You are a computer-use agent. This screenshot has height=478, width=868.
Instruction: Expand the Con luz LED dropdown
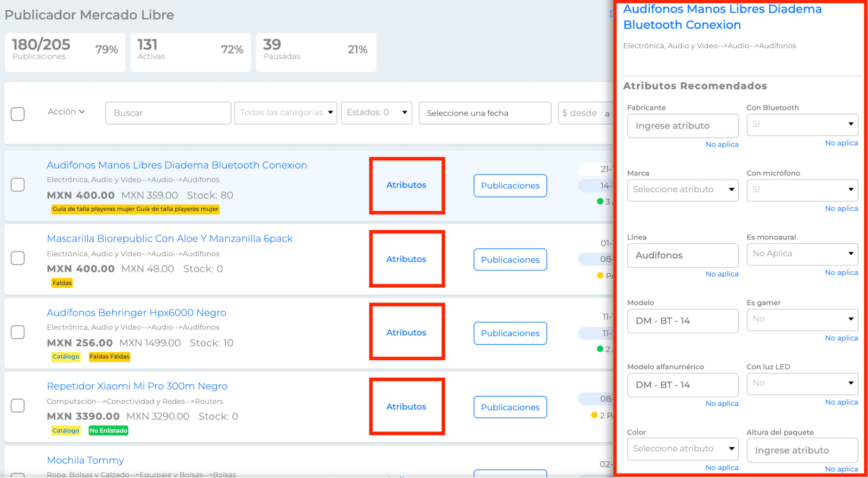[802, 384]
